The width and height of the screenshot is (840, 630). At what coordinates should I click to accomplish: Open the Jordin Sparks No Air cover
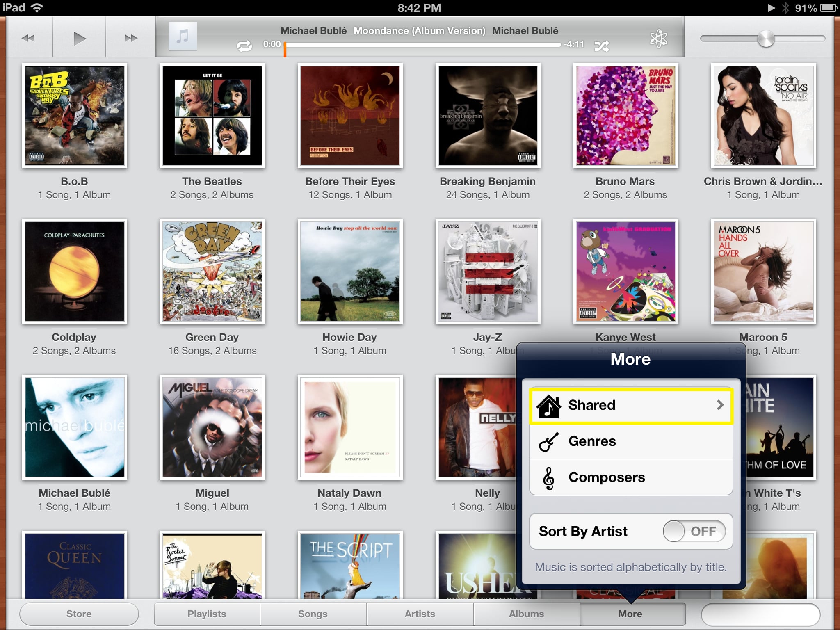(x=764, y=116)
